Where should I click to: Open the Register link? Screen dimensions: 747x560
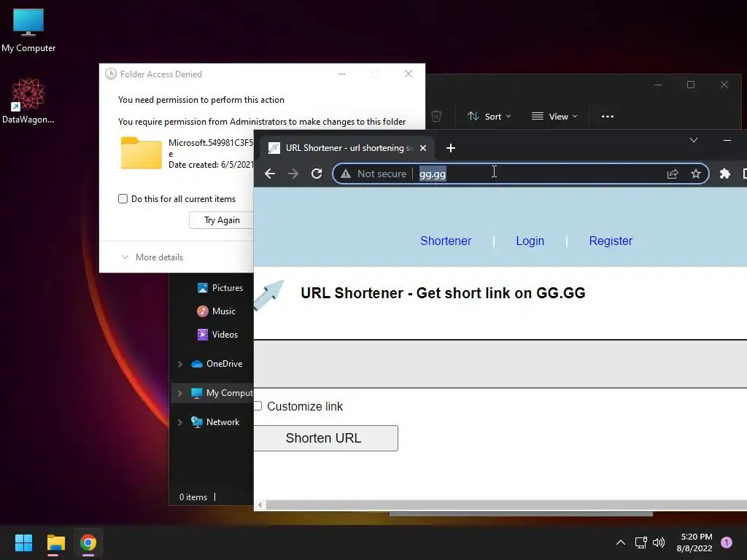(x=611, y=241)
